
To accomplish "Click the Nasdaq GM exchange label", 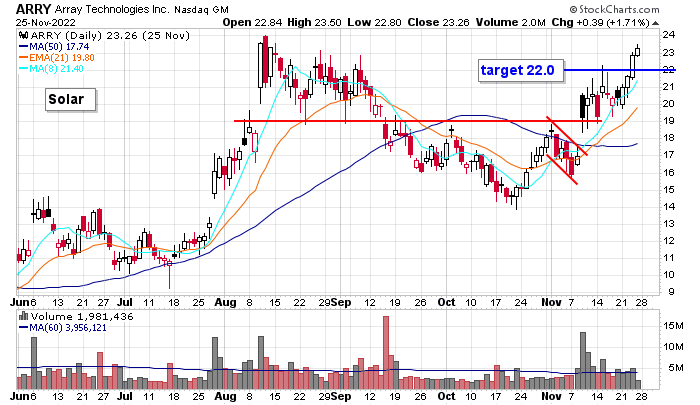I will pyautogui.click(x=201, y=9).
